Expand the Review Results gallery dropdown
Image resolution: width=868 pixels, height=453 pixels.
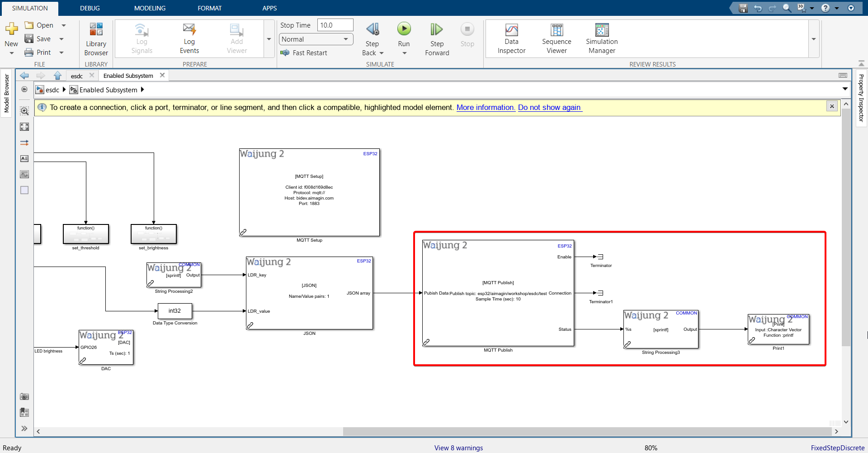(x=814, y=39)
